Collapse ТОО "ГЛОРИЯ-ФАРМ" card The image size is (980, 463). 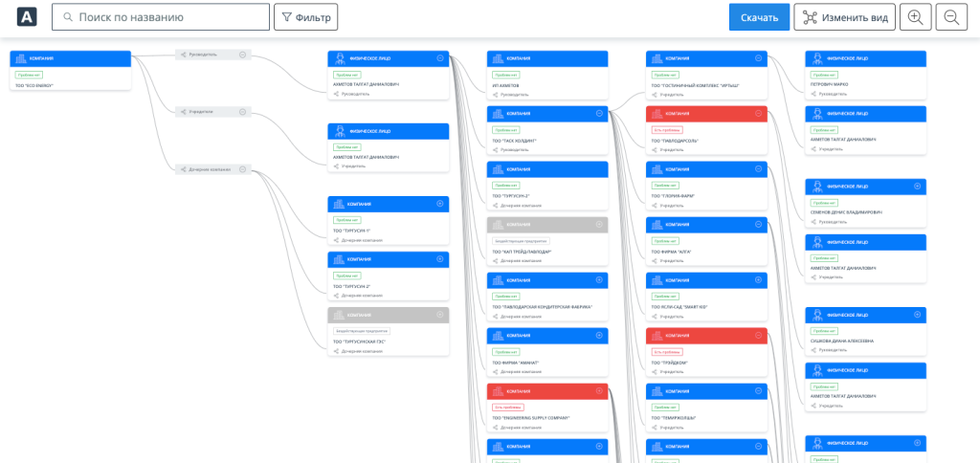758,168
